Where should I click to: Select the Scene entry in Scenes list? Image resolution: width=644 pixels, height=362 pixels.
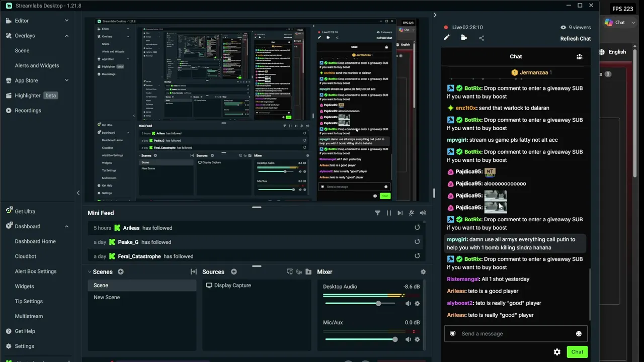pos(142,286)
